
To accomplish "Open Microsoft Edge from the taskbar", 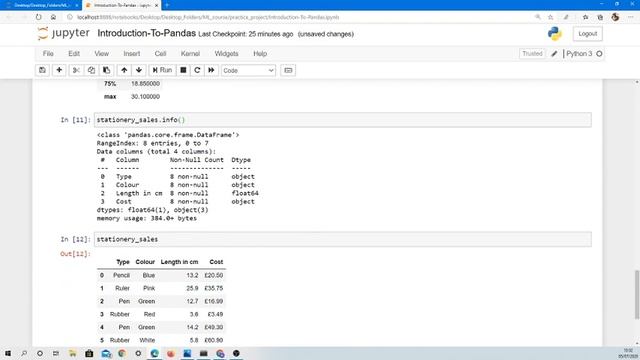I will [x=154, y=353].
